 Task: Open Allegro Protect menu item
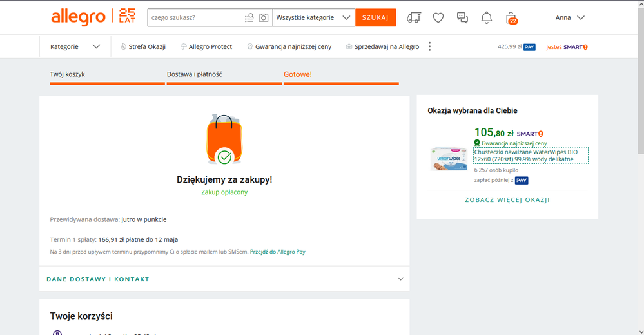[x=206, y=46]
